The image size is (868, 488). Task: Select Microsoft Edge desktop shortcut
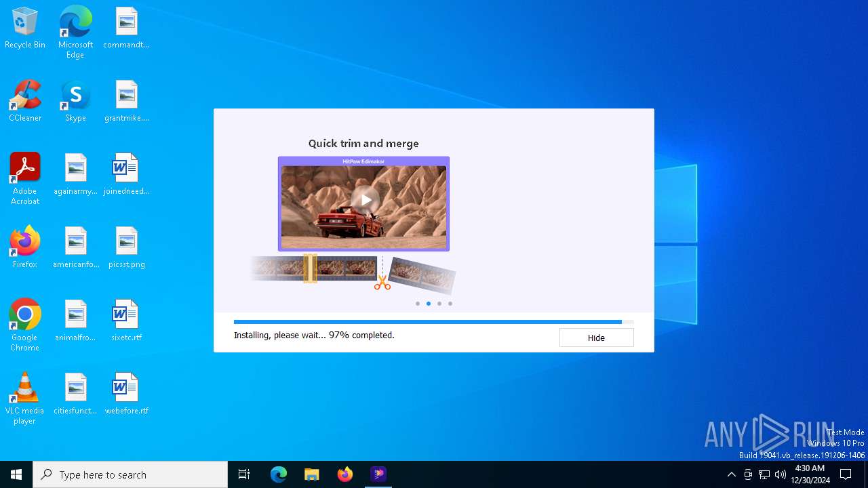tap(75, 32)
